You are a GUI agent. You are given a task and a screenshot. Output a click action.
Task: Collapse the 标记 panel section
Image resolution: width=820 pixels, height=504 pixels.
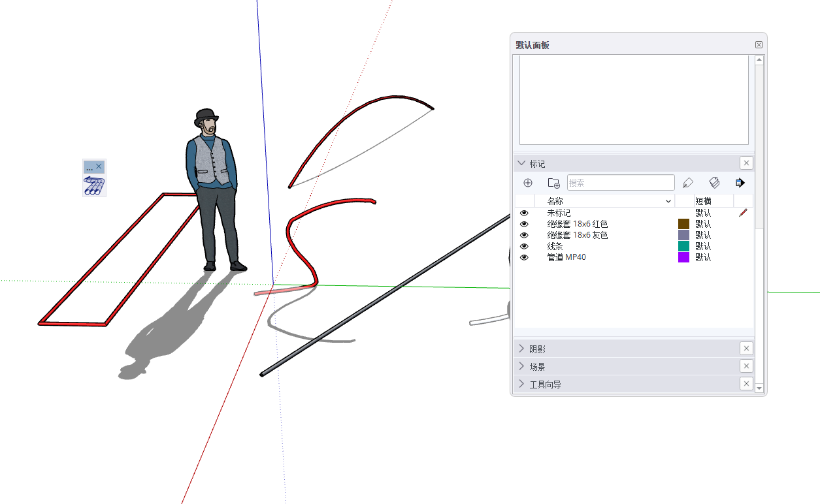pyautogui.click(x=521, y=163)
